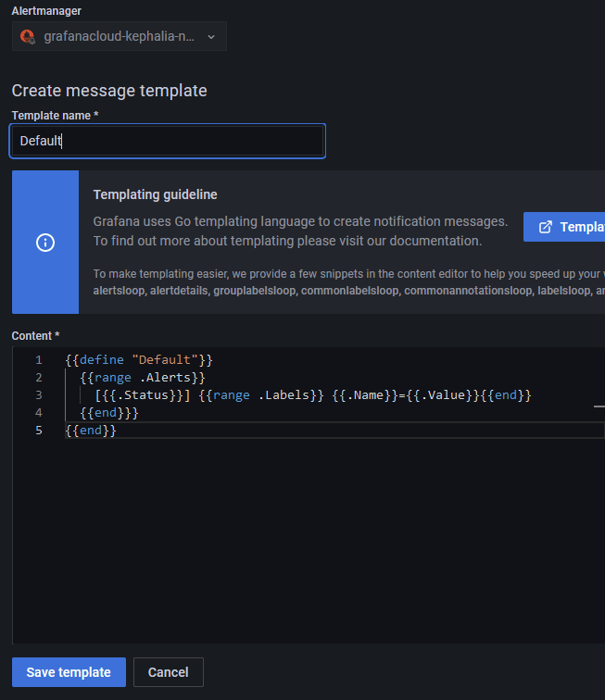The height and width of the screenshot is (700, 605).
Task: Click line number 3 in content editor
Action: pyautogui.click(x=38, y=395)
